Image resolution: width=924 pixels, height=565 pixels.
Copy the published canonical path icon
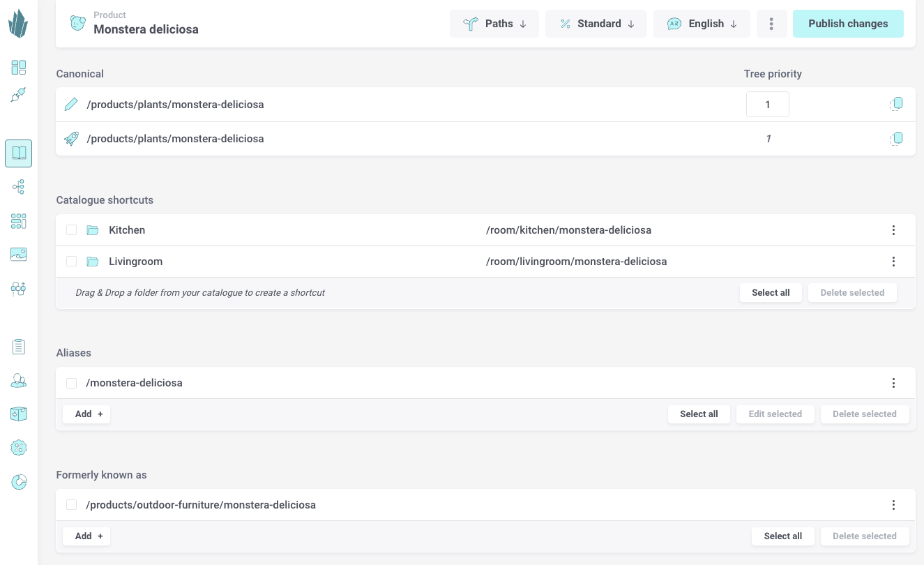896,139
